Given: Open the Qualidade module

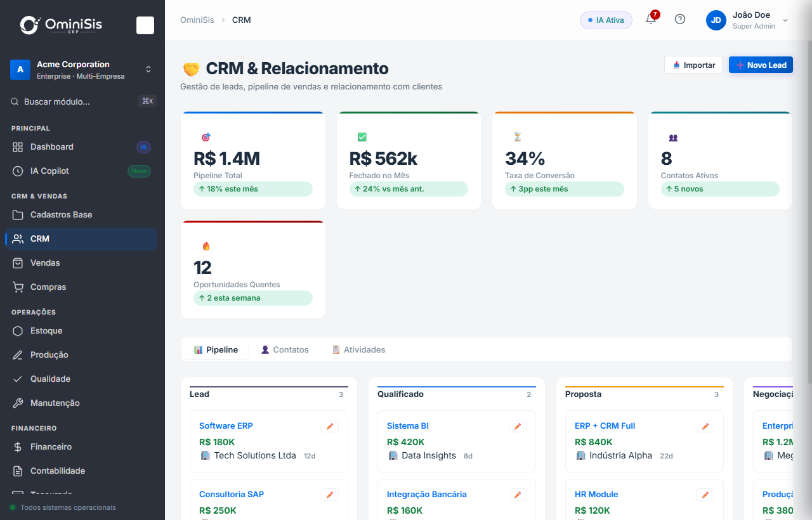Looking at the screenshot, I should click(x=81, y=379).
